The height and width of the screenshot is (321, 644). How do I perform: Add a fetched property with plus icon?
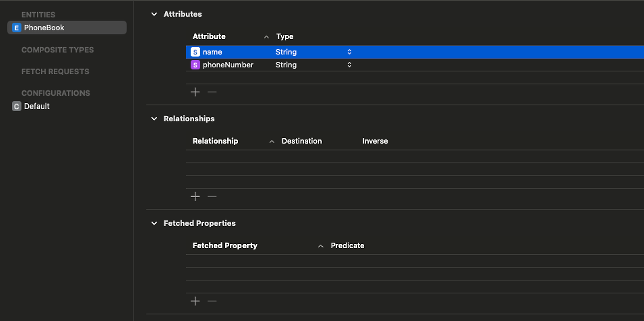pyautogui.click(x=195, y=301)
